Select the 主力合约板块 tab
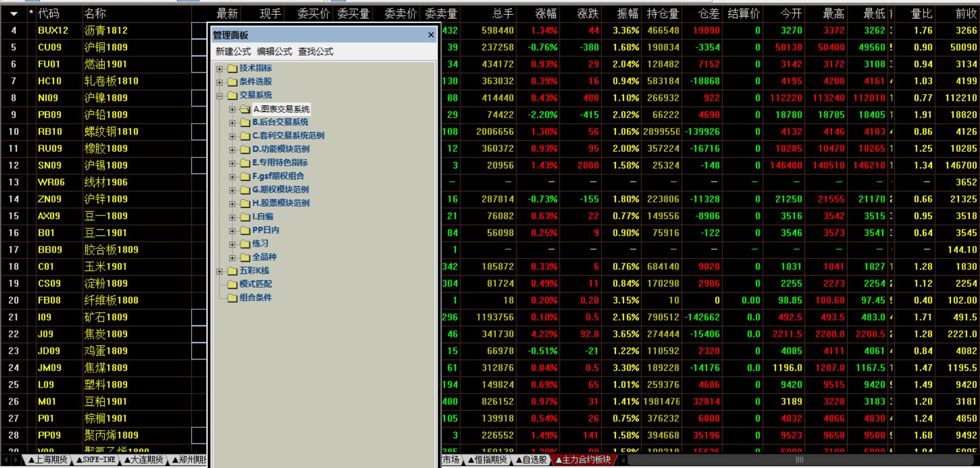The image size is (980, 468). point(583,460)
